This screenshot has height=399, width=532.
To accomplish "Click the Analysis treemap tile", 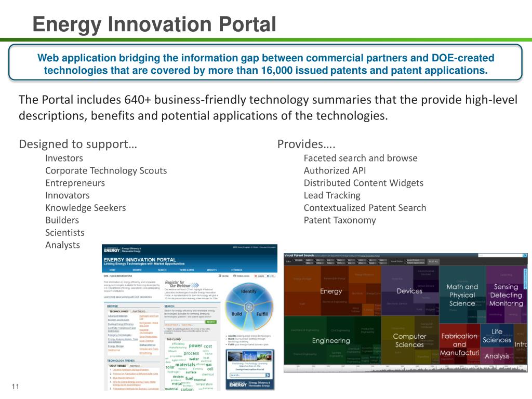I will click(x=497, y=356).
